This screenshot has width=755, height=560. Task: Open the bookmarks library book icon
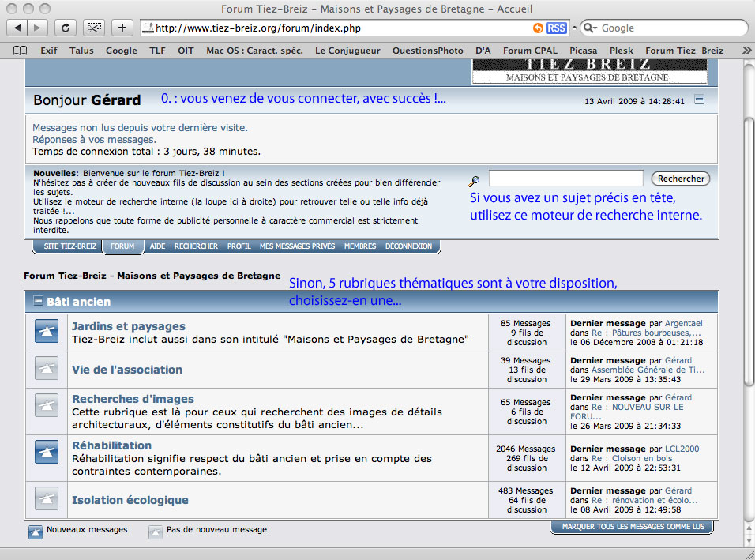(21, 51)
